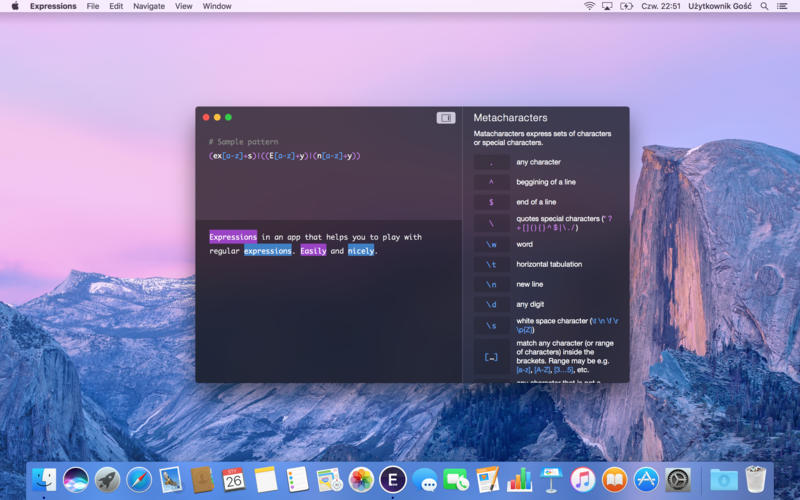Open the Użytkownik Gość user menu

tap(719, 6)
